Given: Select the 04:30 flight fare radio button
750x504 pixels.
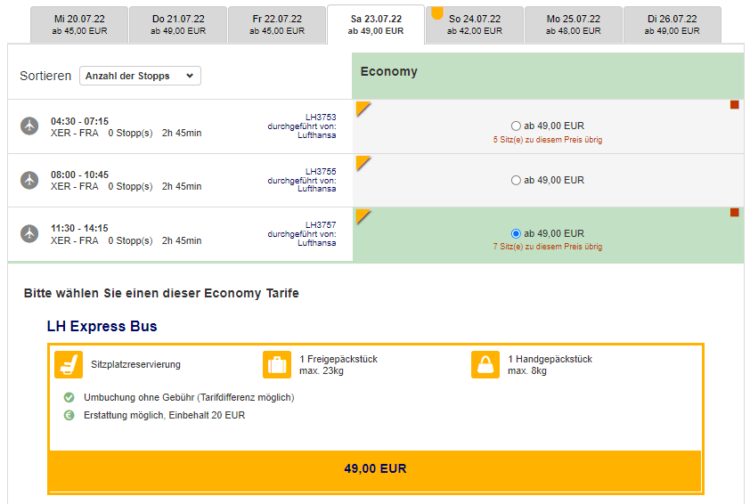Looking at the screenshot, I should click(516, 126).
